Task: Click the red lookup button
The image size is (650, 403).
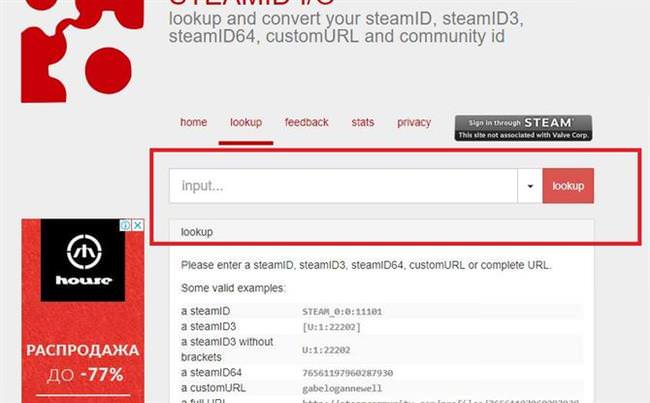Action: pos(568,186)
